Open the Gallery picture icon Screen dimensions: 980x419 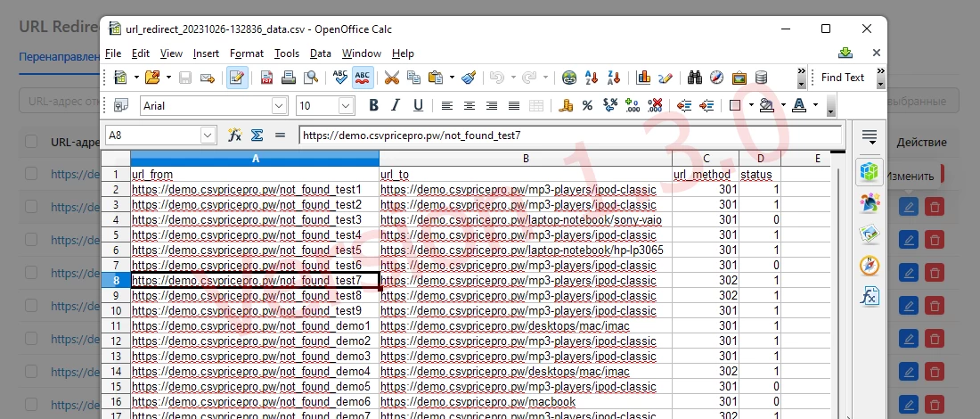click(x=739, y=78)
